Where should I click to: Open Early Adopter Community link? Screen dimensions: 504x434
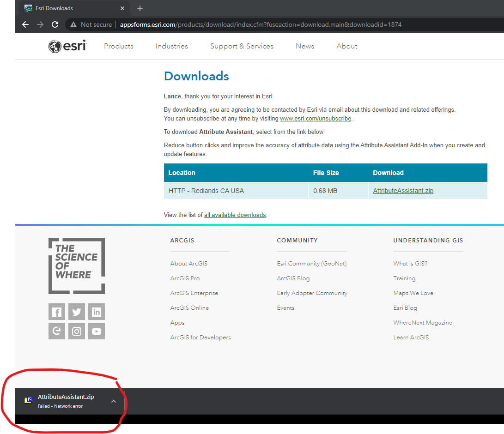pos(312,293)
